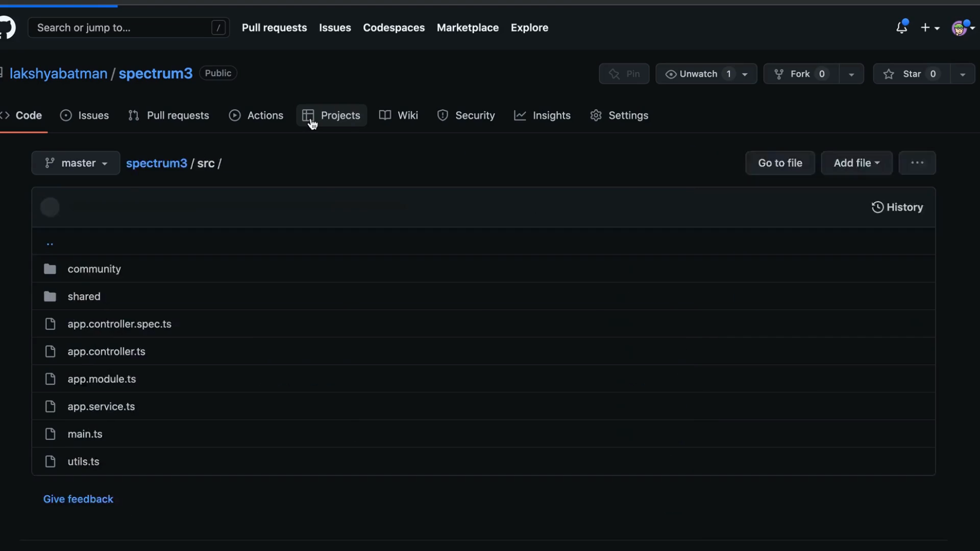The image size is (980, 551).
Task: Open app.controller.spec.ts
Action: 119,324
